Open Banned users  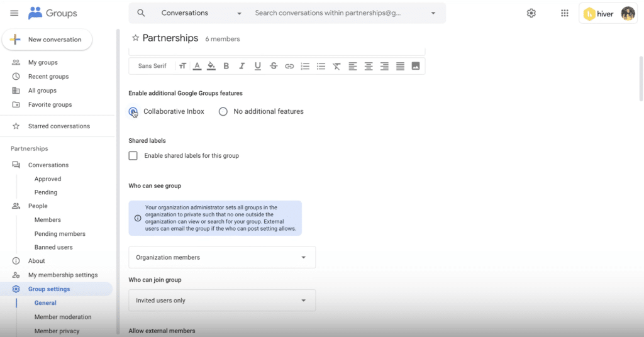click(53, 247)
